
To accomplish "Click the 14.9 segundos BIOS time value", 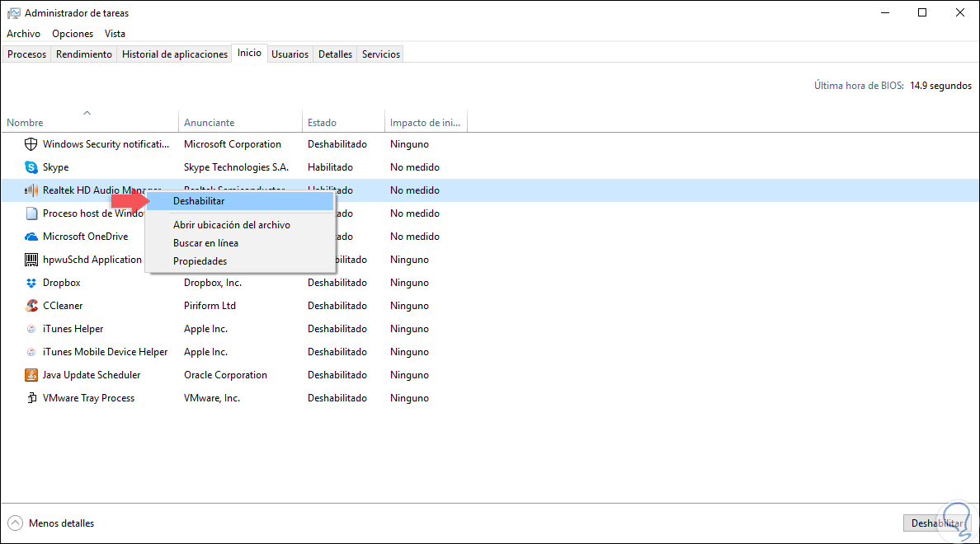I will click(x=940, y=87).
